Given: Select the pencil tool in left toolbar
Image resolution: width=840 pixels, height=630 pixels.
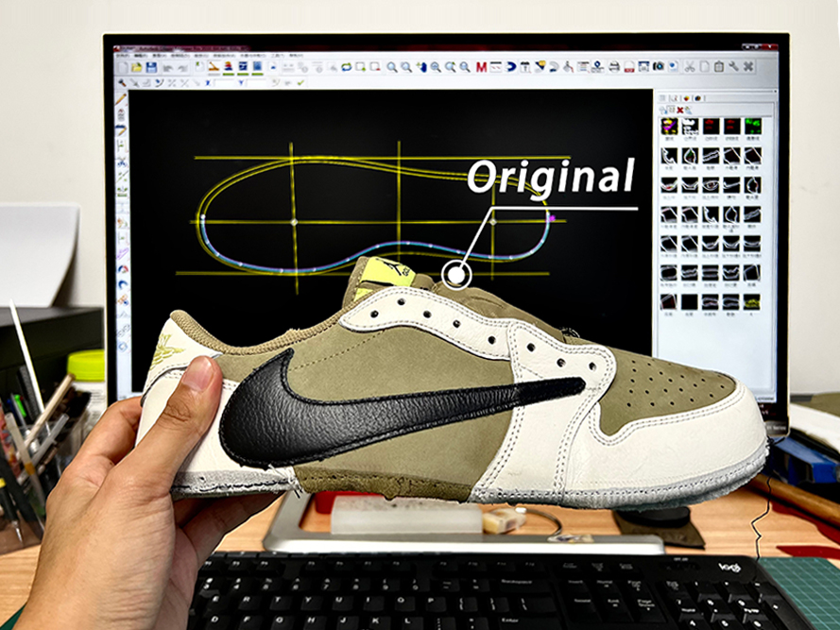Looking at the screenshot, I should pyautogui.click(x=121, y=98).
